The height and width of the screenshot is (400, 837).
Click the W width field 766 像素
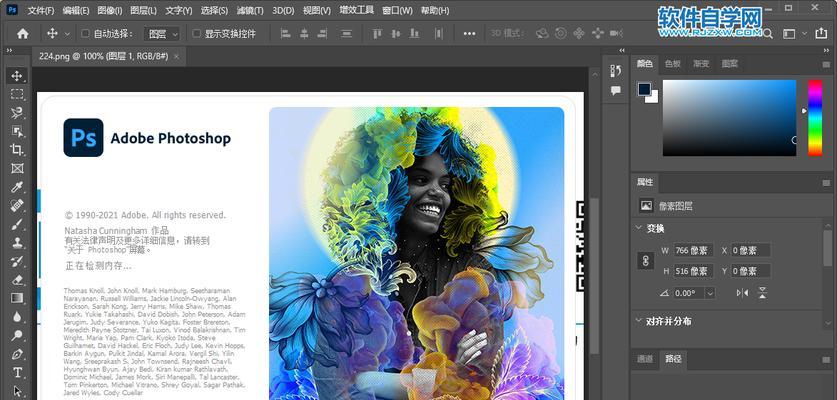(693, 250)
